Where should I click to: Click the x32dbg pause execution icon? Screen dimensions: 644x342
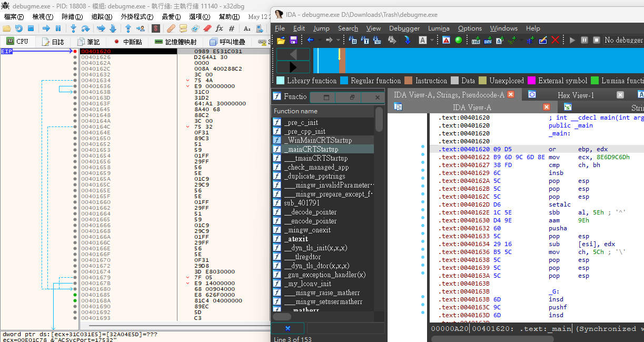(58, 28)
